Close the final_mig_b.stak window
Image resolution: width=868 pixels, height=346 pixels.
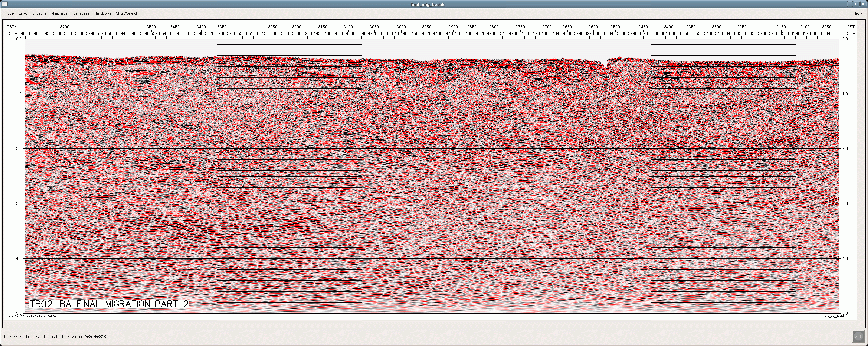click(863, 4)
